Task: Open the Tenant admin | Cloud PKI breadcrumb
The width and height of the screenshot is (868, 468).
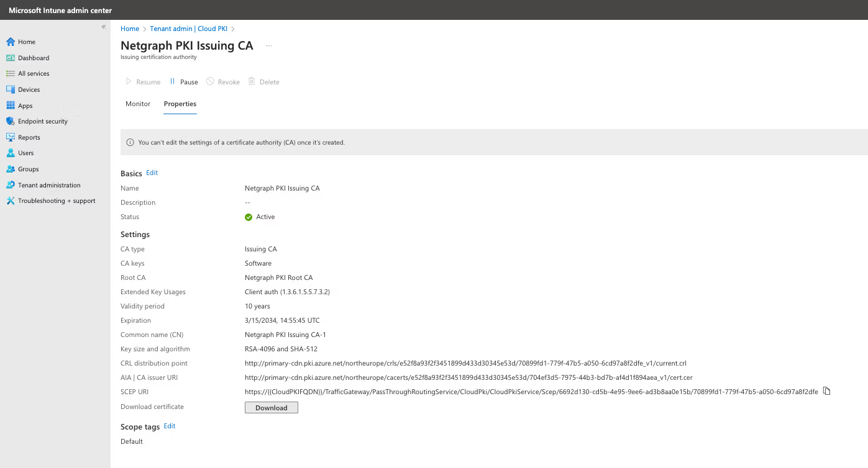Action: point(188,29)
